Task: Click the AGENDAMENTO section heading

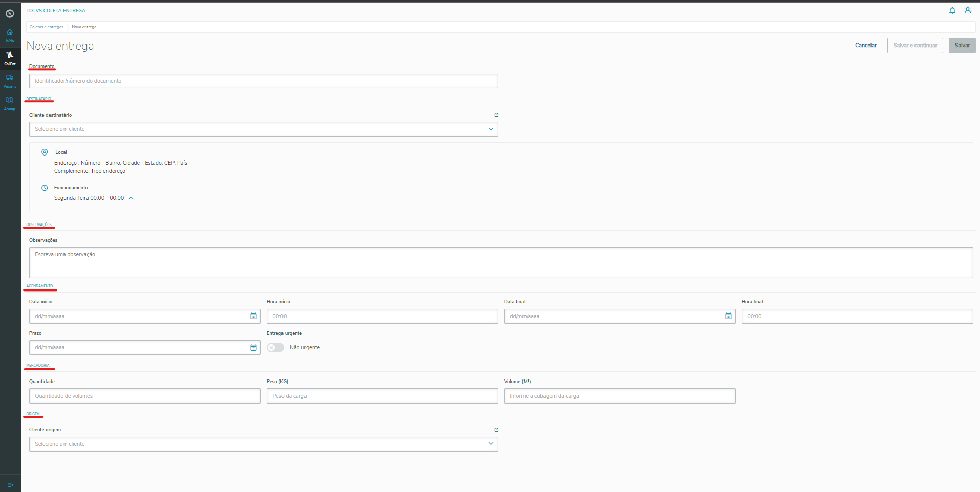Action: (39, 286)
